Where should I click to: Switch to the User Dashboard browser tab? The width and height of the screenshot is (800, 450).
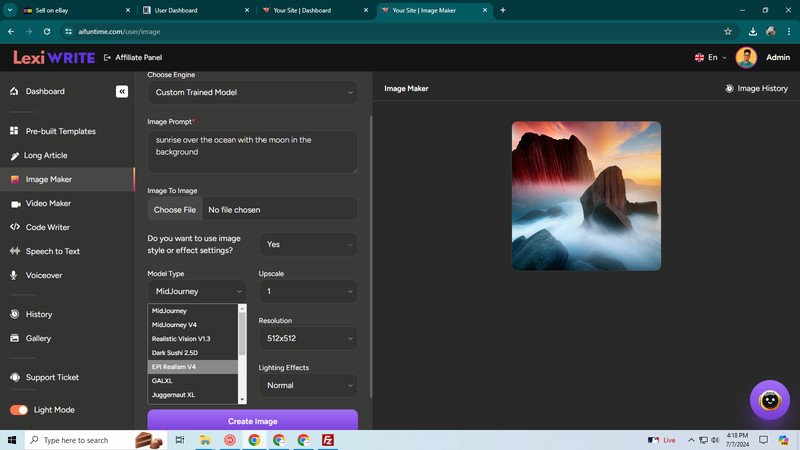pos(195,10)
